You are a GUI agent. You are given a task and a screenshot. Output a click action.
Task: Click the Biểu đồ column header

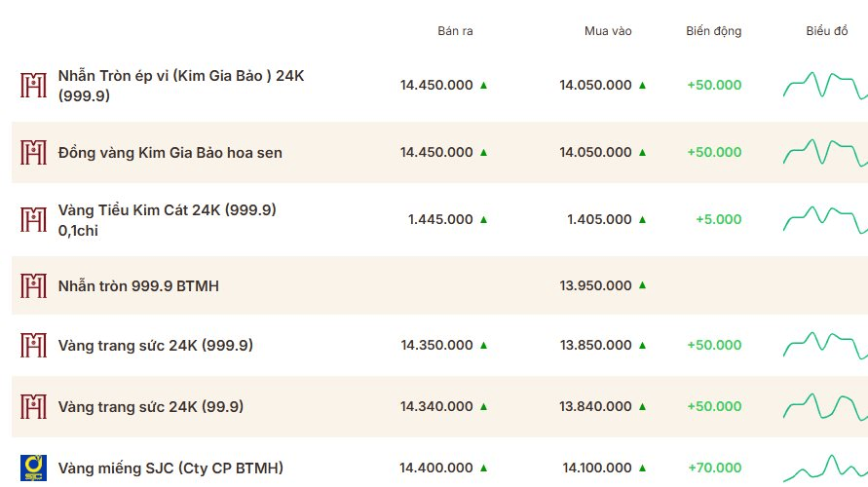[826, 31]
